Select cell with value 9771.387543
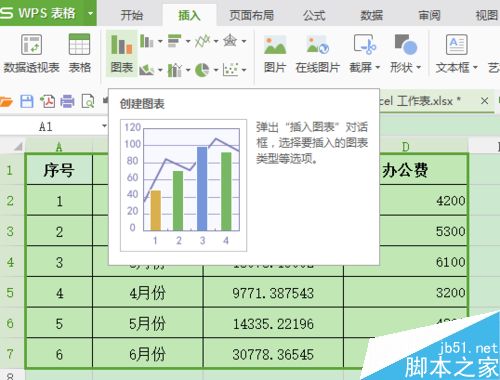Image resolution: width=500 pixels, height=380 pixels. pos(273,293)
